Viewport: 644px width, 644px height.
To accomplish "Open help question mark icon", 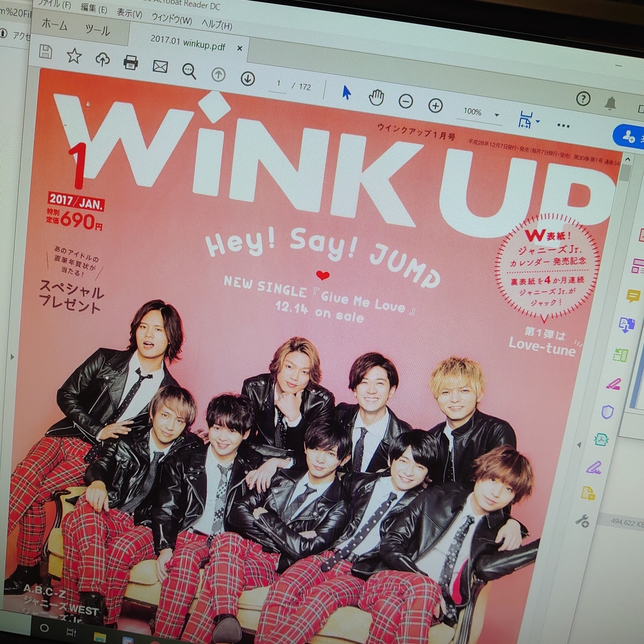I will pos(583,99).
